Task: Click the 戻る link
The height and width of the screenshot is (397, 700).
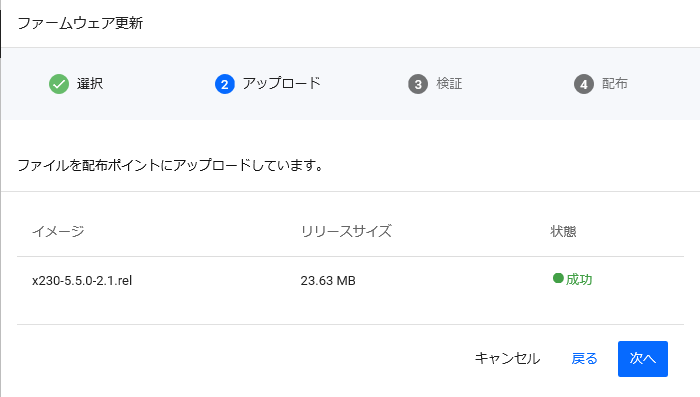Action: 584,359
